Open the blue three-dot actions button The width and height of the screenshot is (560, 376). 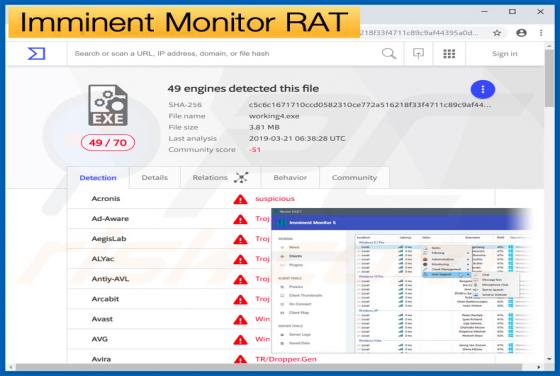tap(483, 89)
